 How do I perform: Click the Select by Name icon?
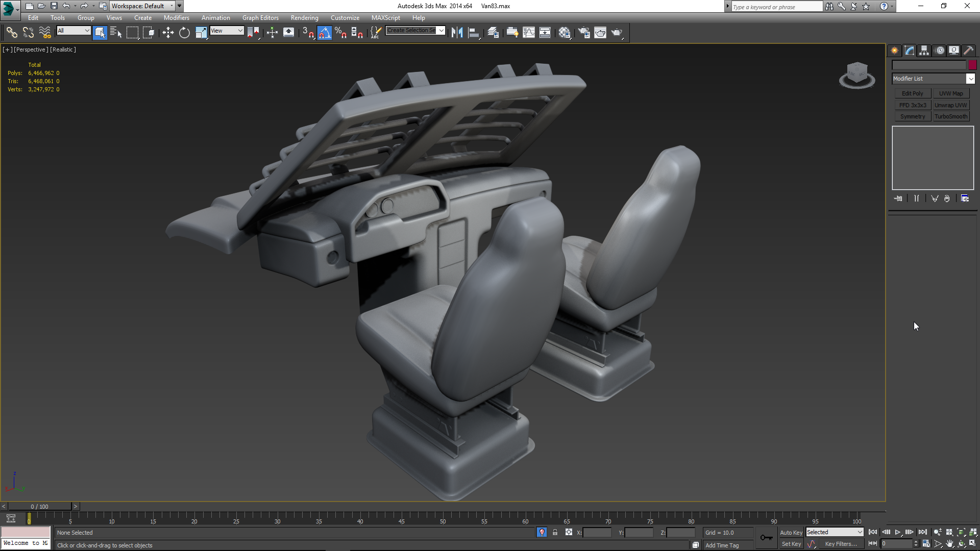click(116, 33)
